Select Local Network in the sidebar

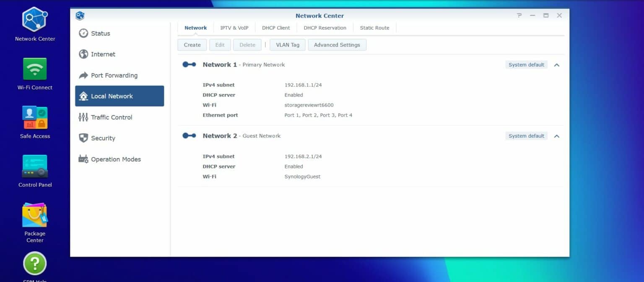[119, 96]
